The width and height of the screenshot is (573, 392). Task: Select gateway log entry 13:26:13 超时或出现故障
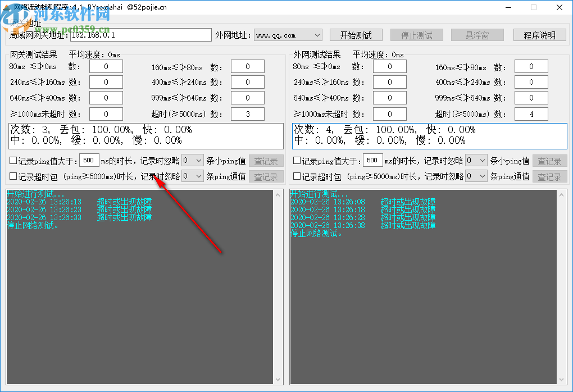tap(79, 202)
